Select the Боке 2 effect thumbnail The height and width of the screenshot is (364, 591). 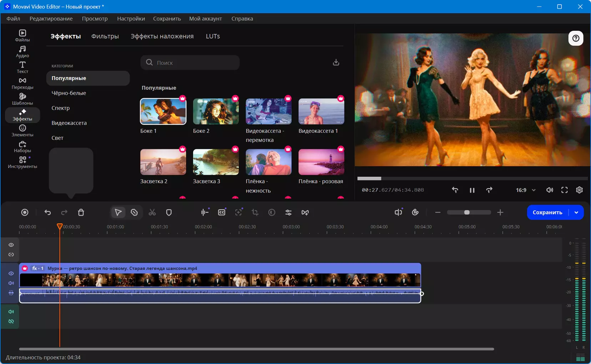[x=216, y=111]
